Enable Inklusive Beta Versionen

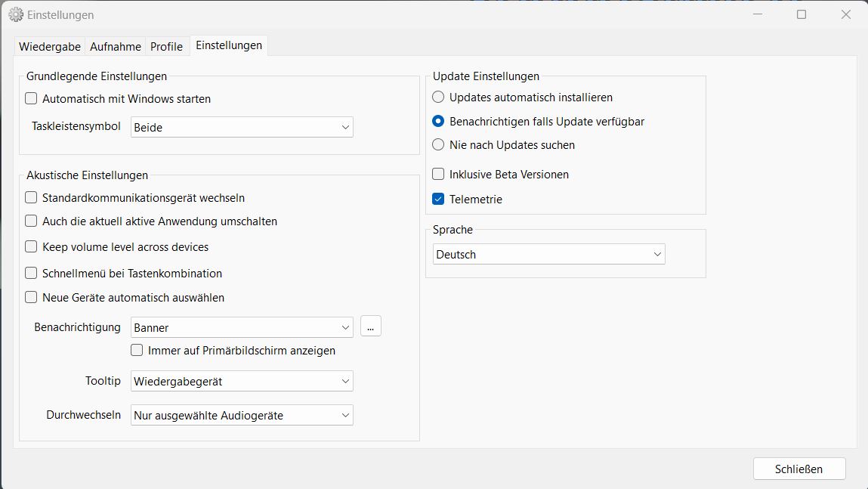tap(438, 174)
